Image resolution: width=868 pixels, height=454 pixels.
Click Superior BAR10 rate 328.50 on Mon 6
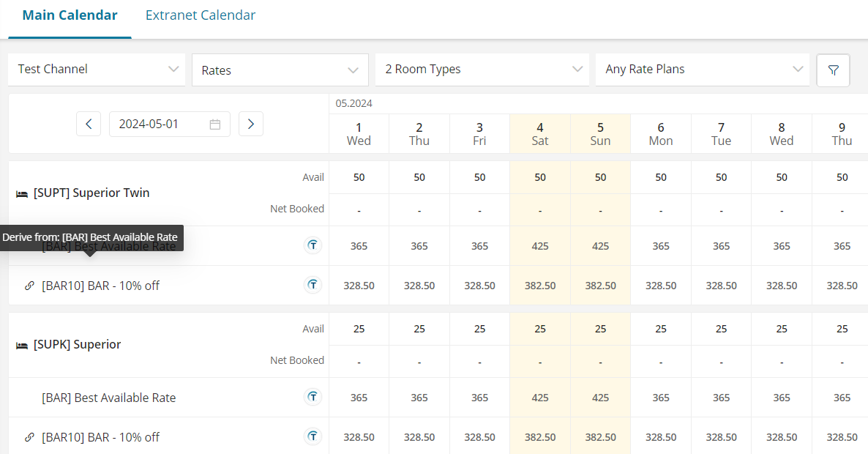pos(660,437)
